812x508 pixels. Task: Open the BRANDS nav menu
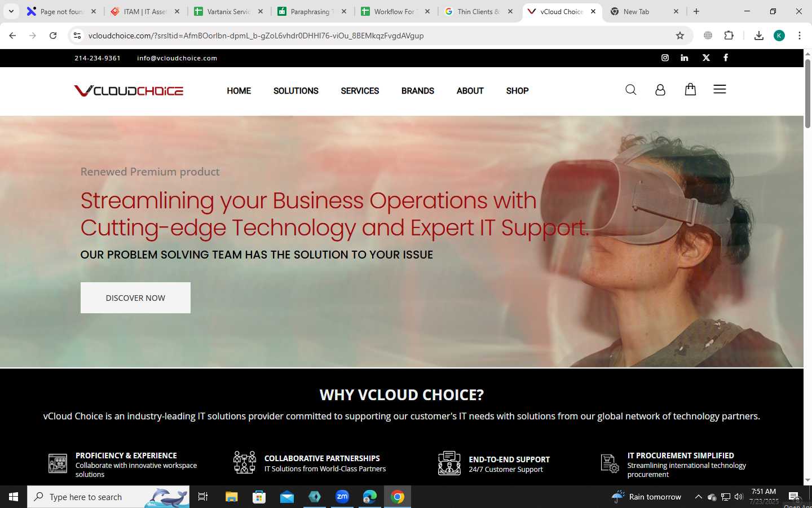[x=418, y=91]
